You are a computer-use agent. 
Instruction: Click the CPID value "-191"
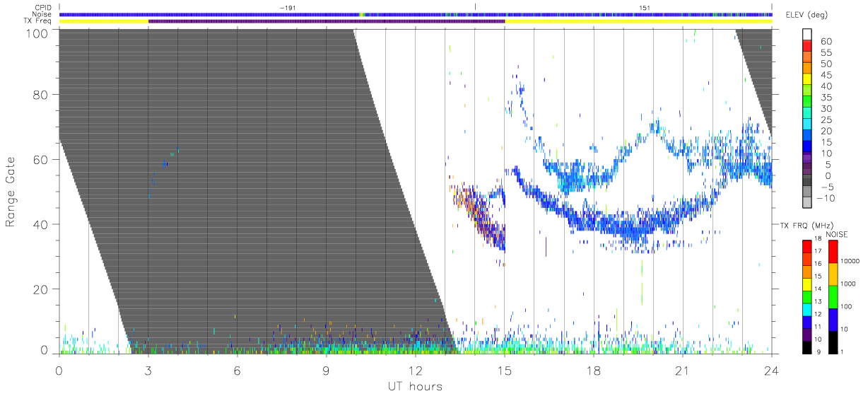pos(287,7)
